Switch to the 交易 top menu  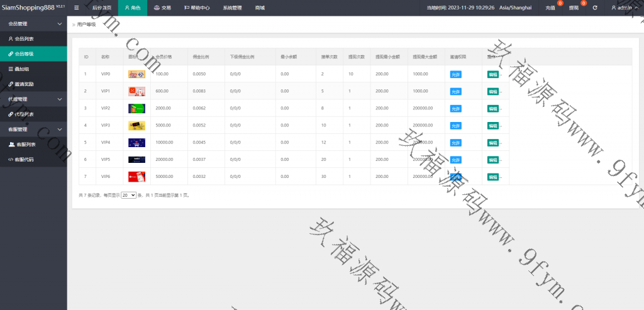(162, 8)
